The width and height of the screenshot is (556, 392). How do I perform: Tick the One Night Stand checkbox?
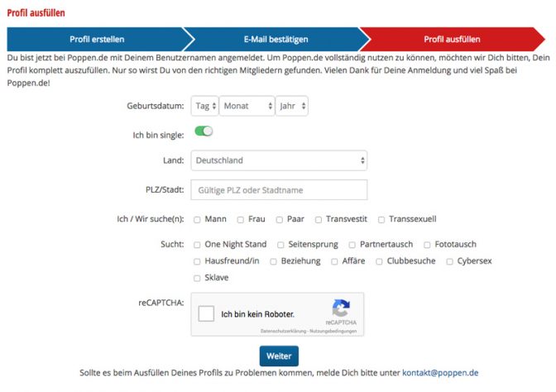[197, 245]
